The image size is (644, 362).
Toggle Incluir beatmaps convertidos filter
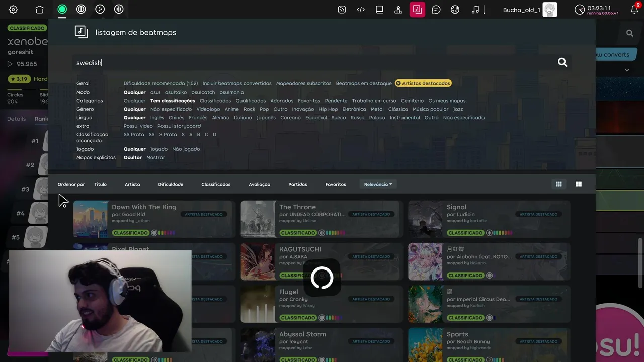[x=237, y=83]
